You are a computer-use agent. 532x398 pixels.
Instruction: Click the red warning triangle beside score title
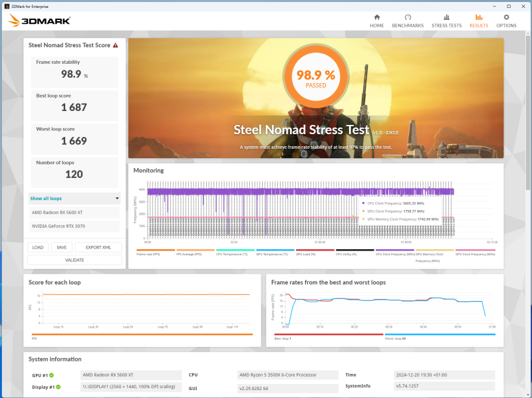coord(115,45)
